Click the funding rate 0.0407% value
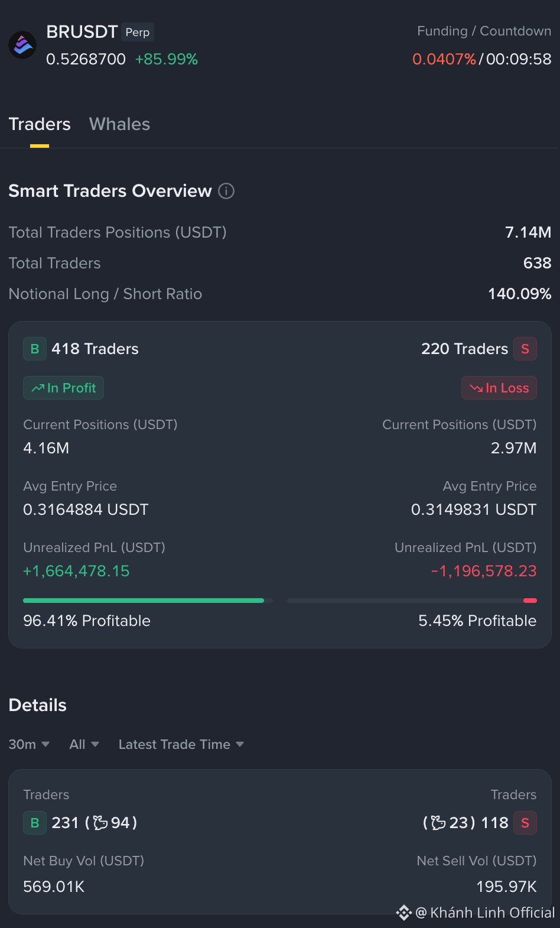 point(444,59)
